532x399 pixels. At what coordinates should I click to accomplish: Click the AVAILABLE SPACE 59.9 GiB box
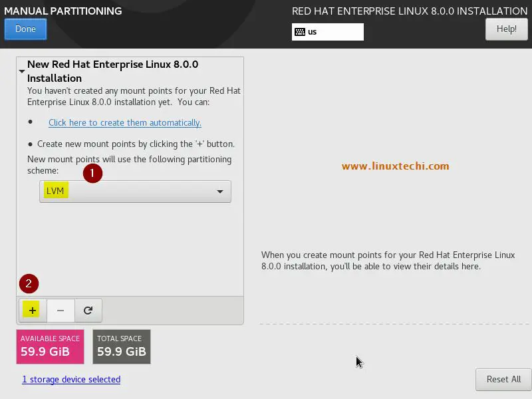pyautogui.click(x=51, y=346)
